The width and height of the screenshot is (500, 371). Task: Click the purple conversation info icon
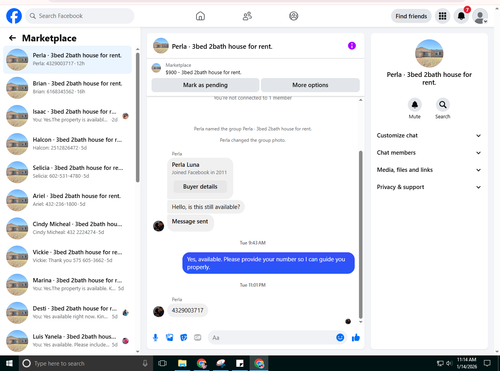[x=352, y=46]
